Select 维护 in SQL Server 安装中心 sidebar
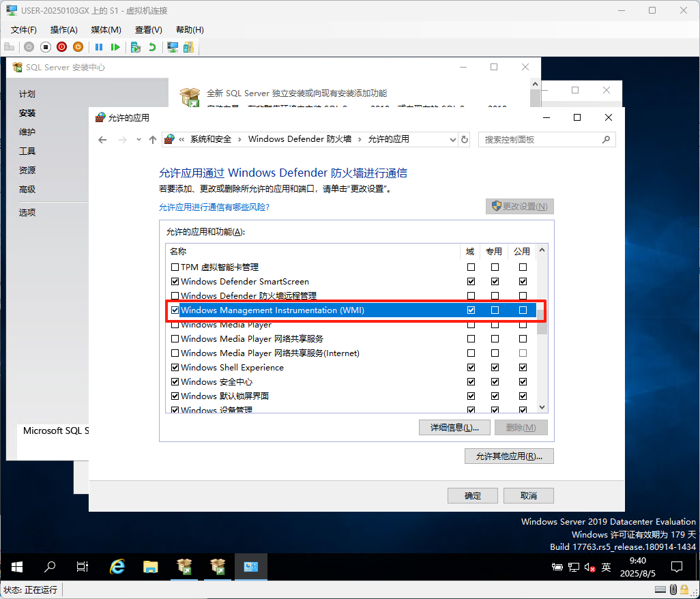The image size is (700, 599). 27,132
